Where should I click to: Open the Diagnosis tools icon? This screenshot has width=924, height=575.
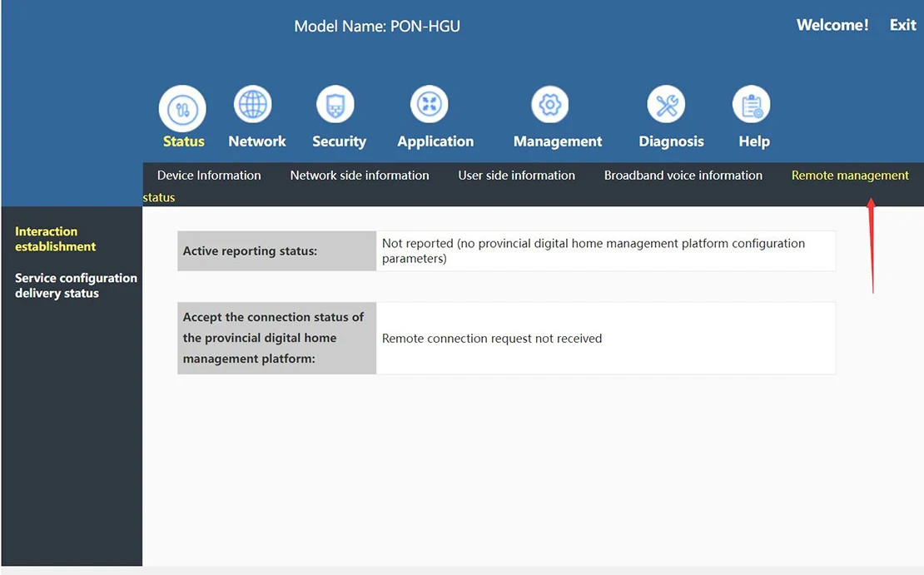[666, 105]
